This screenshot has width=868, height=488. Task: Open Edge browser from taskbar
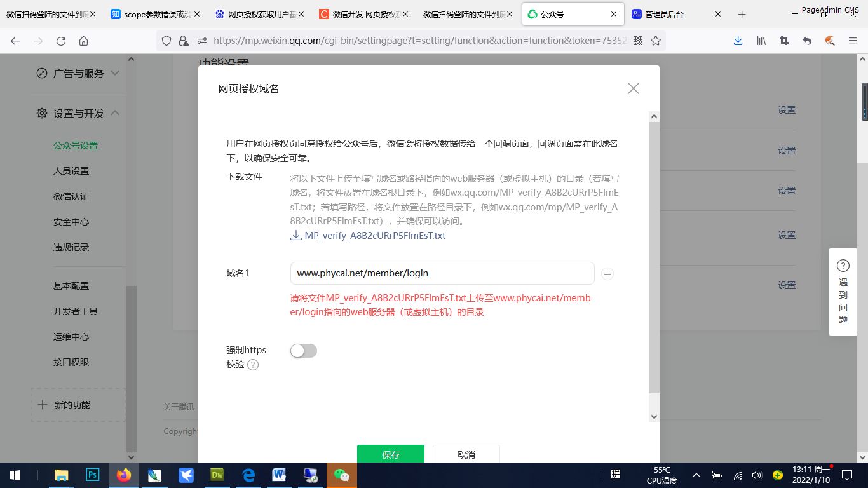pos(248,475)
